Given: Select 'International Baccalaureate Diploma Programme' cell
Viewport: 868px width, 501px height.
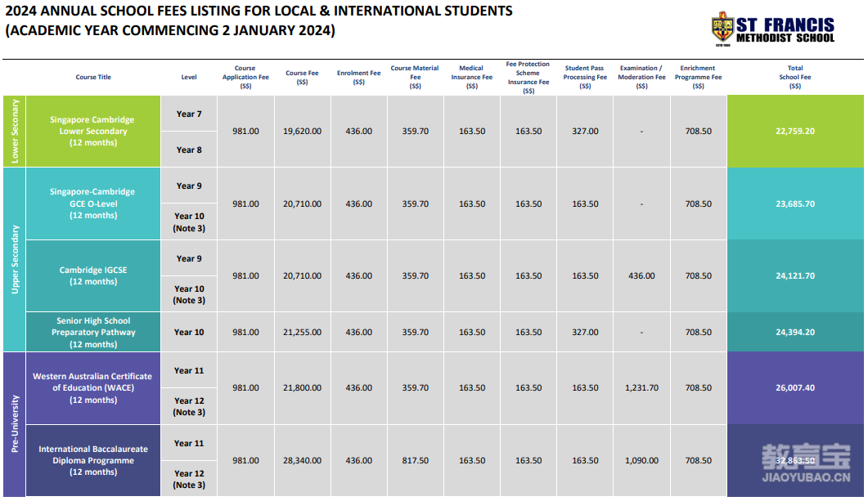Looking at the screenshot, I should pos(93,460).
